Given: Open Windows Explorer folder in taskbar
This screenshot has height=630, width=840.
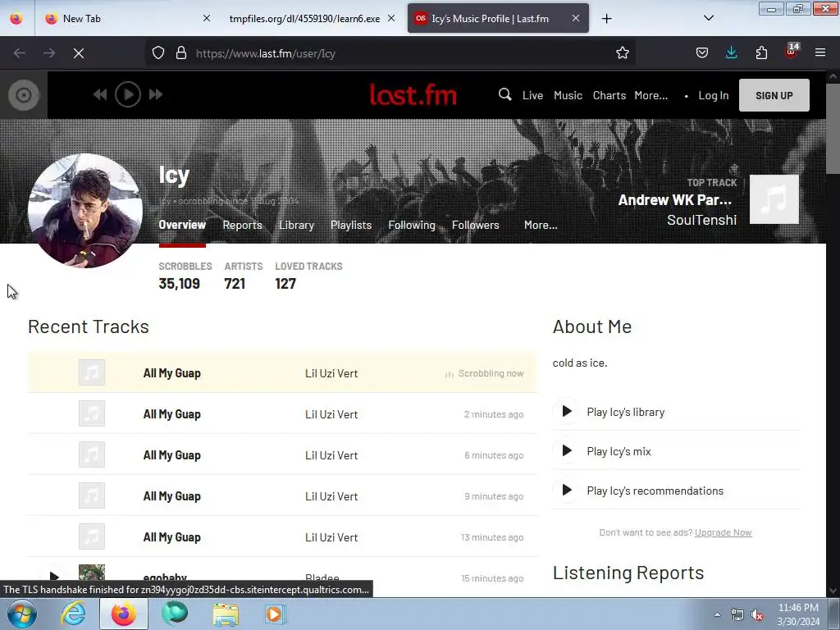Looking at the screenshot, I should tap(226, 614).
